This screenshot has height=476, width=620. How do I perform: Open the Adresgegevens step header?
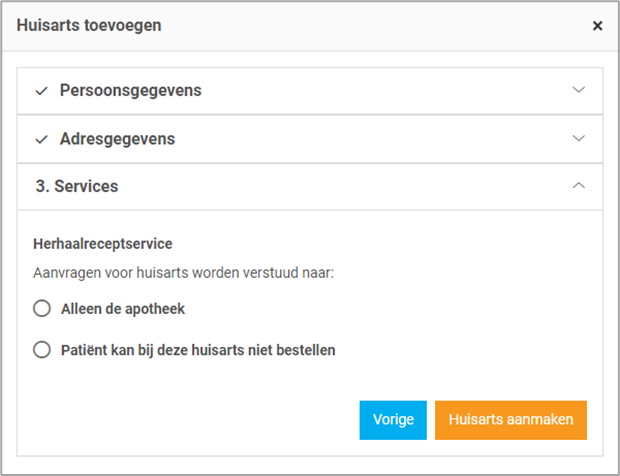(117, 139)
